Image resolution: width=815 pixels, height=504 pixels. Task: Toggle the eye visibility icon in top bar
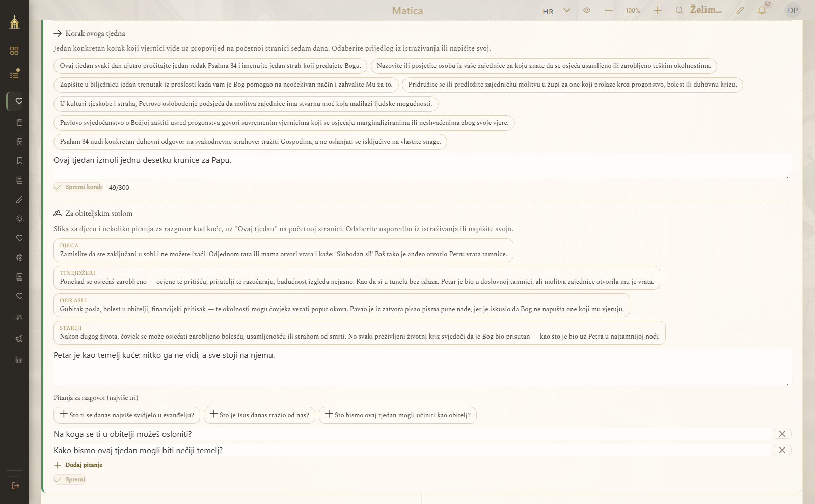[587, 10]
